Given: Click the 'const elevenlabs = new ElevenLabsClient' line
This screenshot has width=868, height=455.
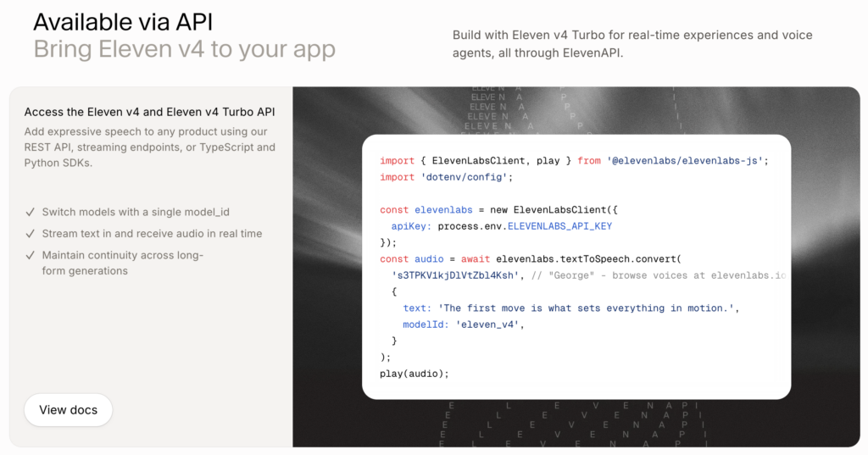Looking at the screenshot, I should 498,210.
